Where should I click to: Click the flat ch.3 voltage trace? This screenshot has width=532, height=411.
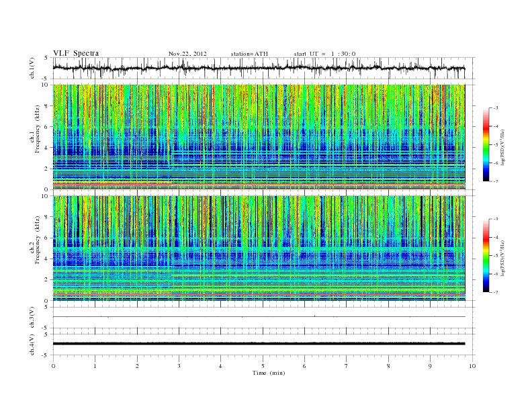pos(259,317)
